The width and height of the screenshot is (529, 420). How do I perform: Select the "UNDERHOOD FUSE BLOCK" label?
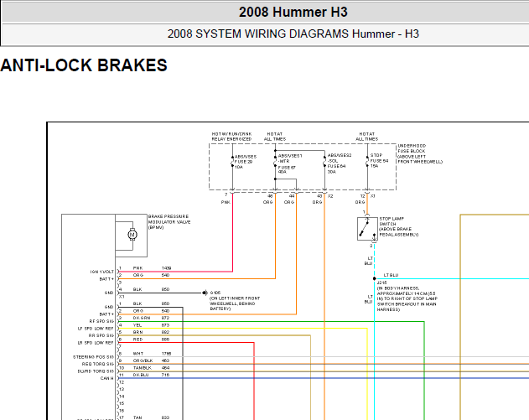(412, 148)
